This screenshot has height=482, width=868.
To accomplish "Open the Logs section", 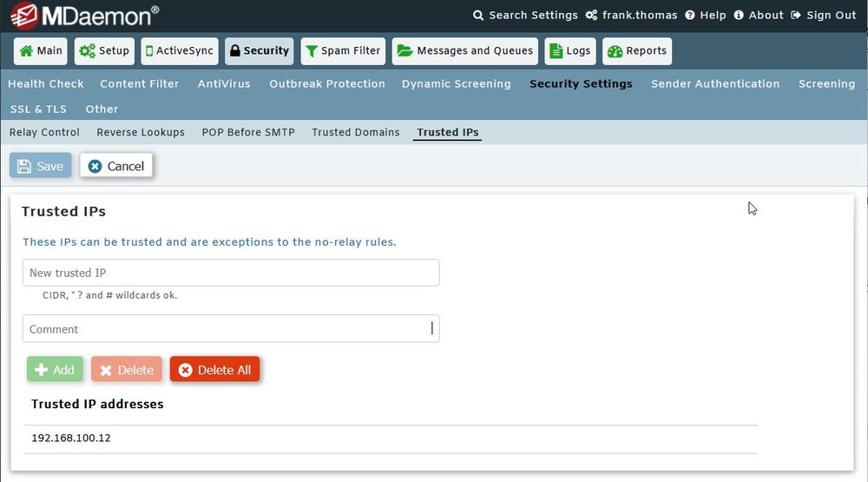I will point(570,51).
